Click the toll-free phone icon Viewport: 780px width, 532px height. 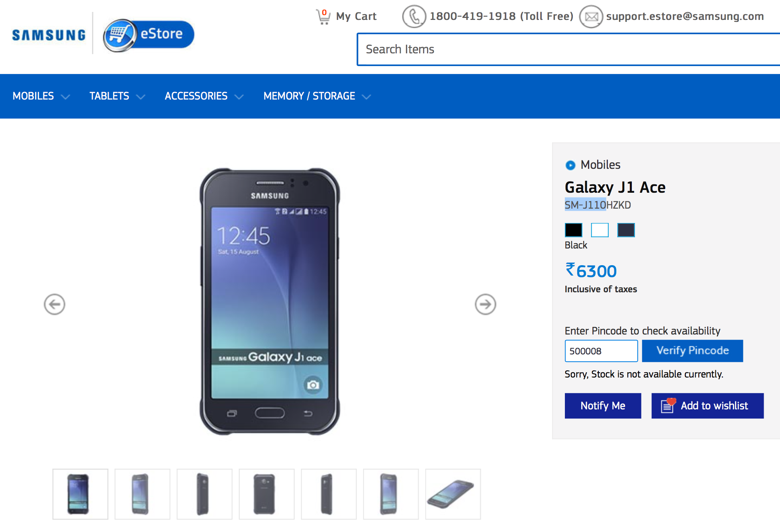[x=414, y=17]
